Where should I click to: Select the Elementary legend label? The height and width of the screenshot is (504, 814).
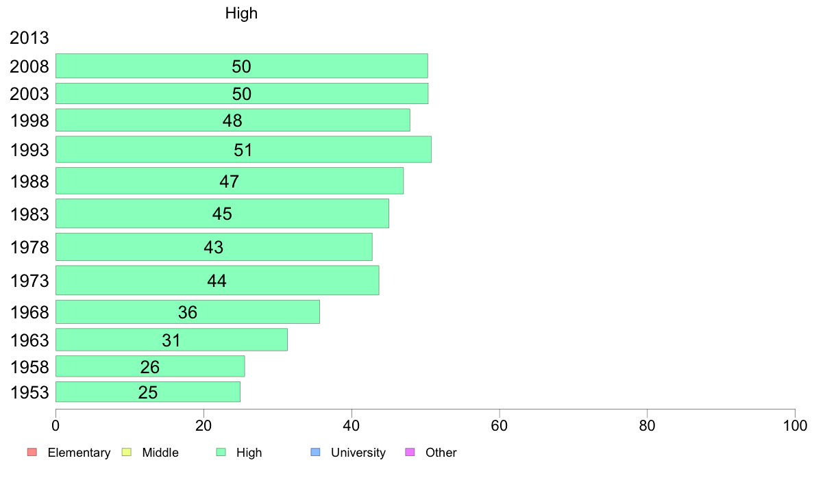(79, 453)
